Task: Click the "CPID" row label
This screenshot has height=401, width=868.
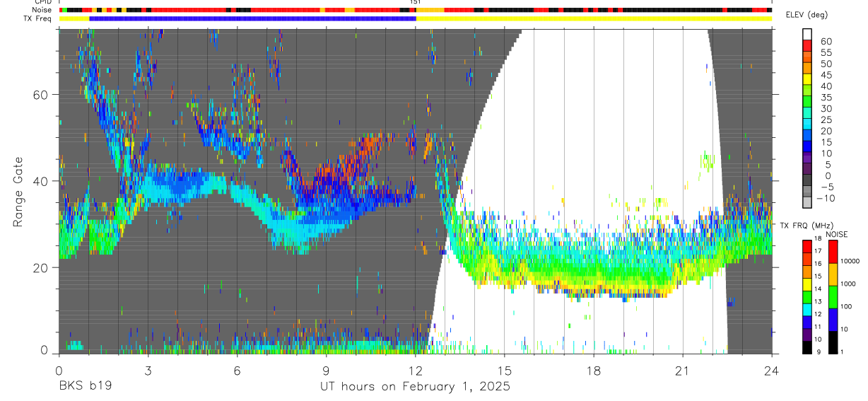Action: coord(42,2)
